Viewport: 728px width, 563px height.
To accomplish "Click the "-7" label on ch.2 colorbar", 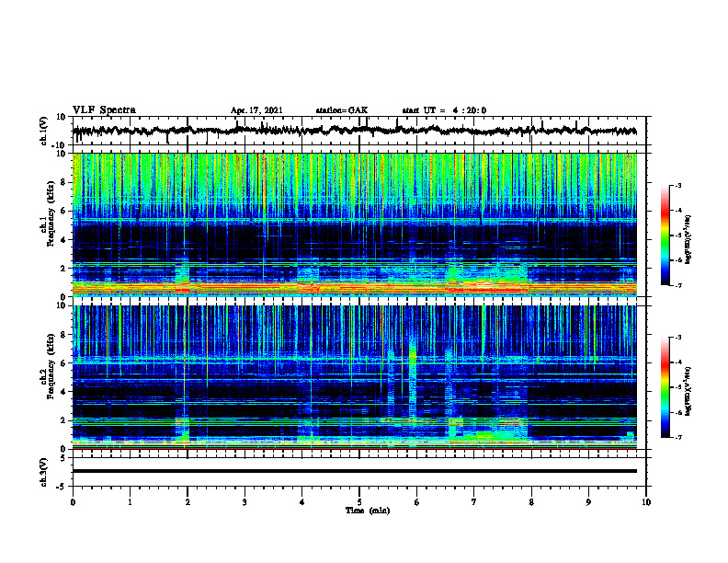I will pos(678,437).
